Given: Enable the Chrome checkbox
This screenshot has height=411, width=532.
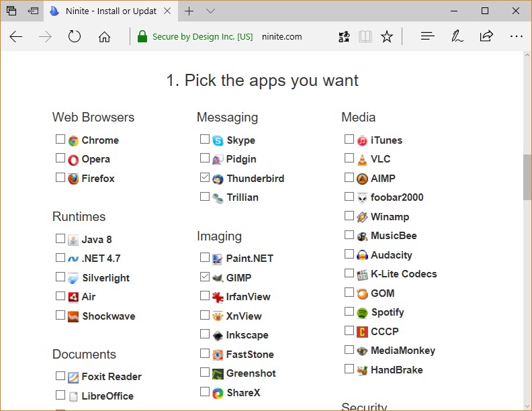Looking at the screenshot, I should [60, 140].
